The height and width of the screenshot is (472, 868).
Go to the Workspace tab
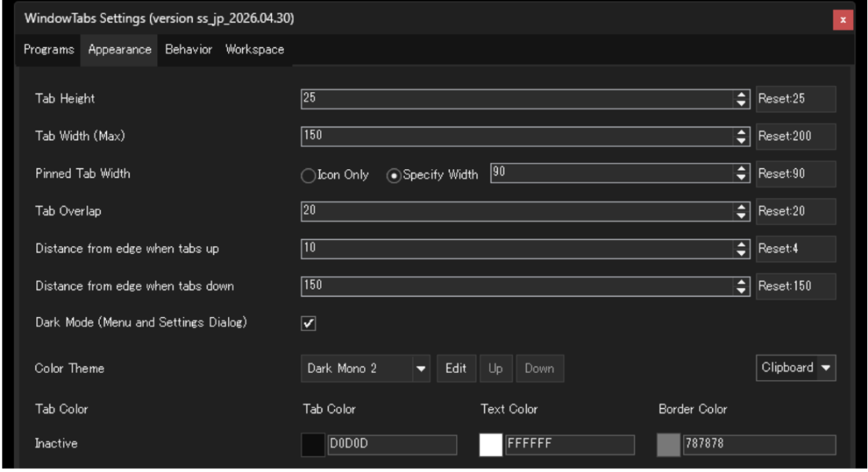click(x=255, y=50)
